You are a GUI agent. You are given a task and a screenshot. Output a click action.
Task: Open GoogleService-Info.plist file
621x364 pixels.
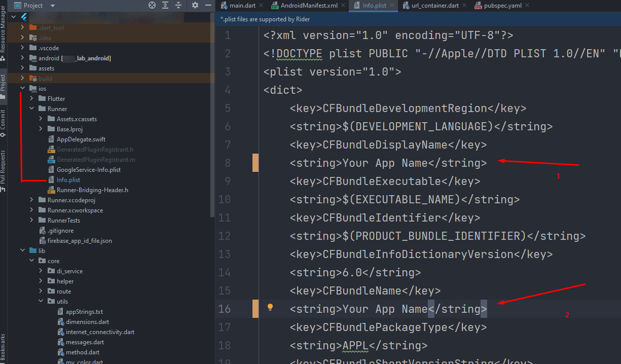[88, 170]
